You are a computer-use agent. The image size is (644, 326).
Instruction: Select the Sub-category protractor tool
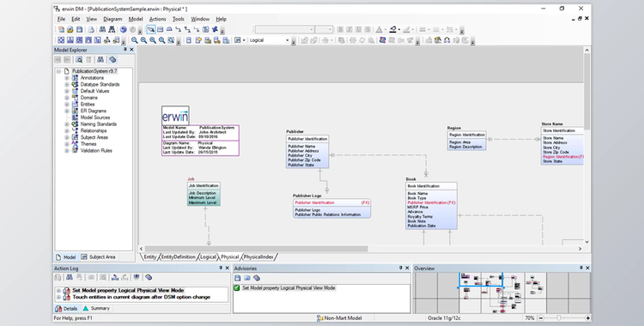[169, 29]
